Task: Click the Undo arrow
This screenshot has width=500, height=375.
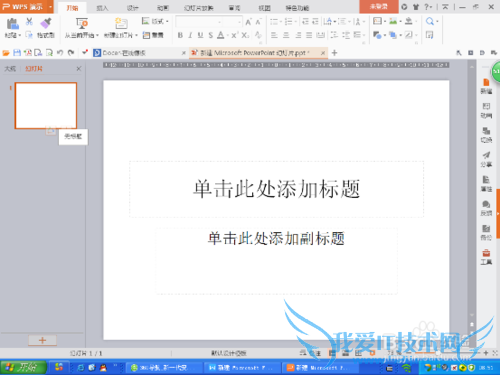Action: click(x=60, y=53)
